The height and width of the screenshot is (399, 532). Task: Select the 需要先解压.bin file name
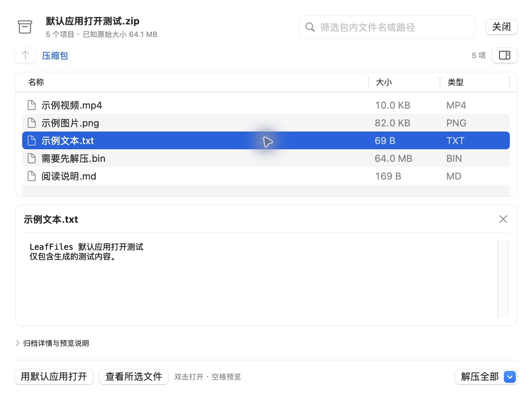74,158
